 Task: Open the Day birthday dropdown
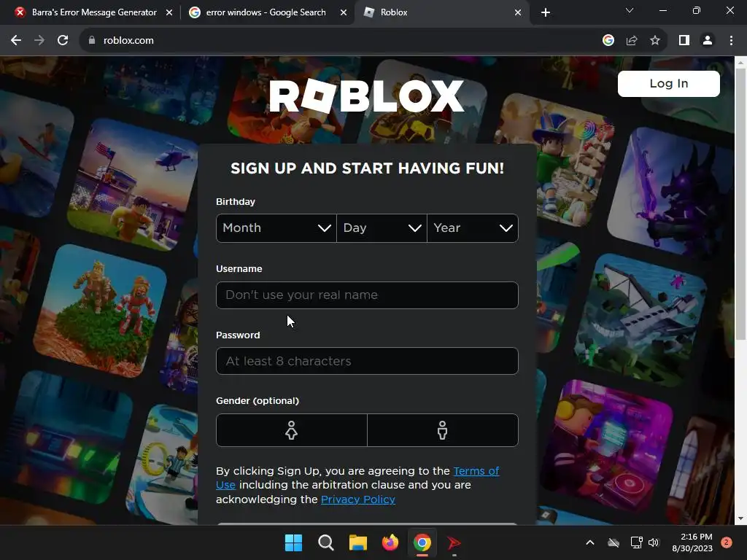tap(382, 228)
